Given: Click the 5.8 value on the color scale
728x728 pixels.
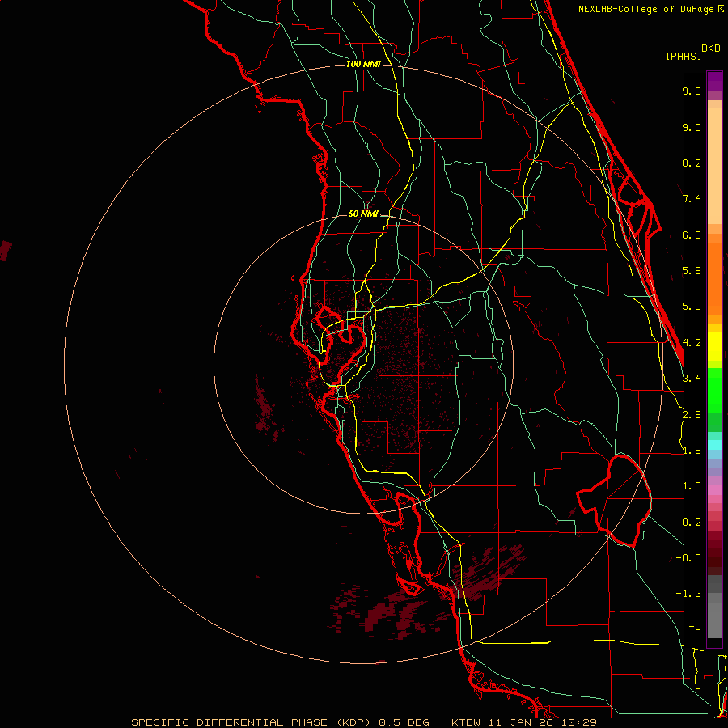Looking at the screenshot, I should [692, 271].
